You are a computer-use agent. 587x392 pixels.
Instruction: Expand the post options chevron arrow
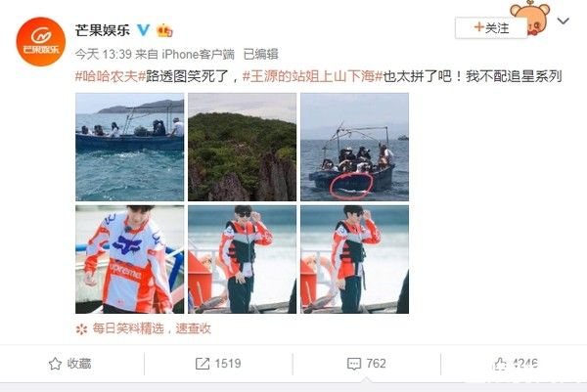click(564, 21)
